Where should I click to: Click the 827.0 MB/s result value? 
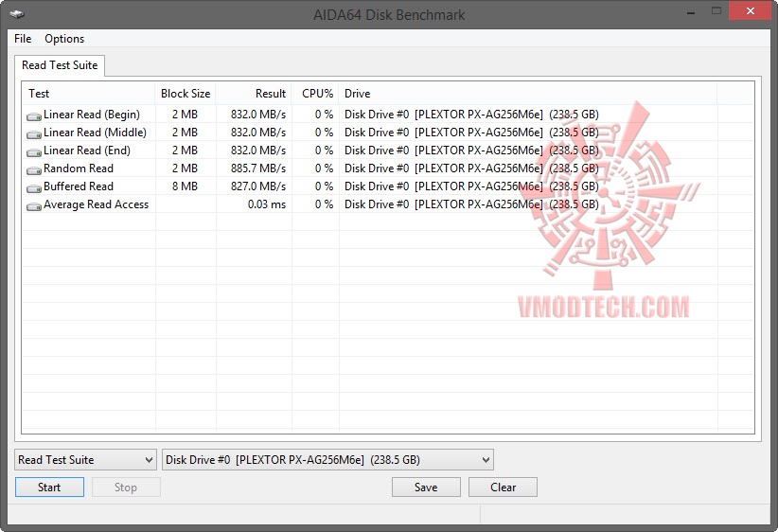tap(258, 186)
